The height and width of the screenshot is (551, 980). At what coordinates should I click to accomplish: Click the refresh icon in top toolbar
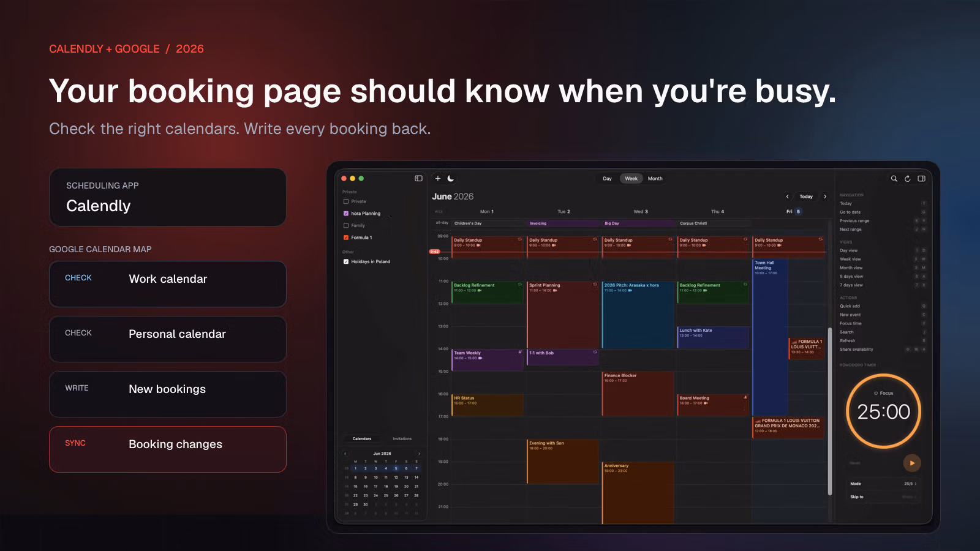pos(908,178)
